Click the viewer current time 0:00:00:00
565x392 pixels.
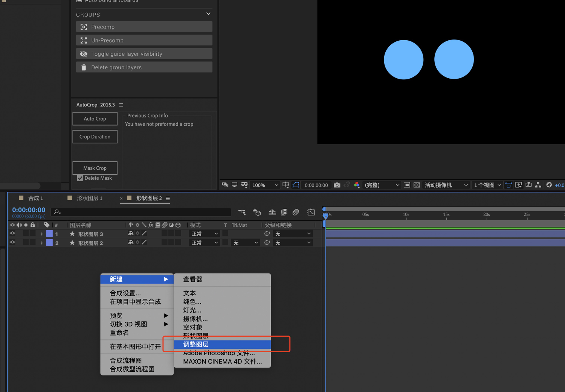[316, 185]
